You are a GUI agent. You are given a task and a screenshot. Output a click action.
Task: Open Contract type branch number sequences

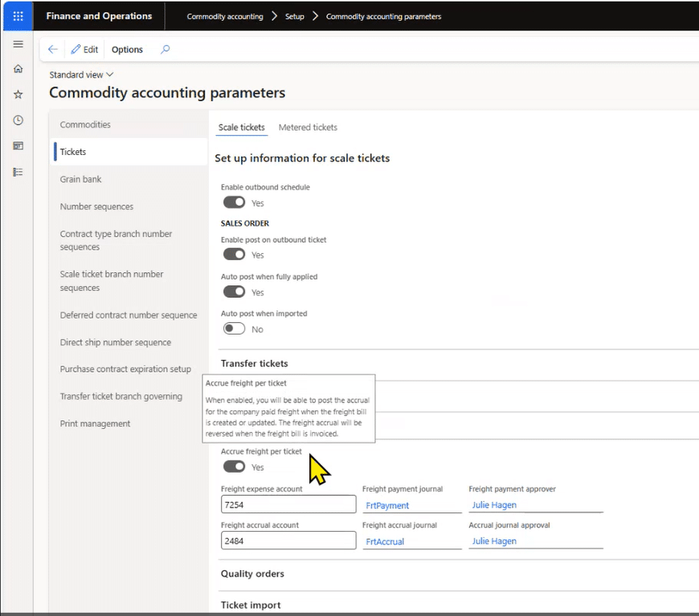click(x=129, y=240)
